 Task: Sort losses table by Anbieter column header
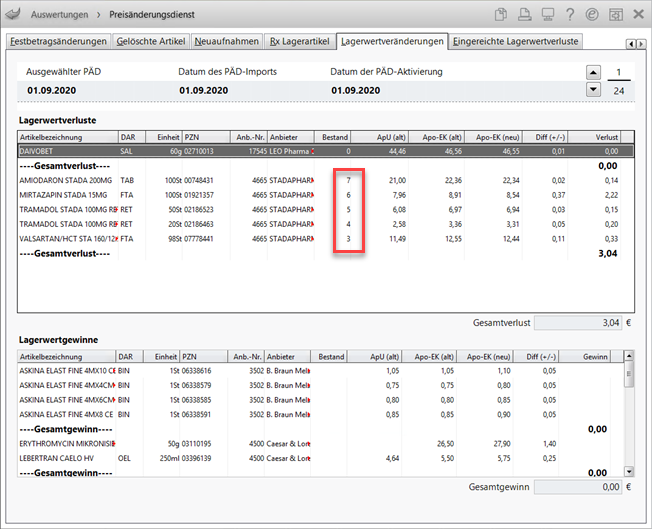coord(291,137)
